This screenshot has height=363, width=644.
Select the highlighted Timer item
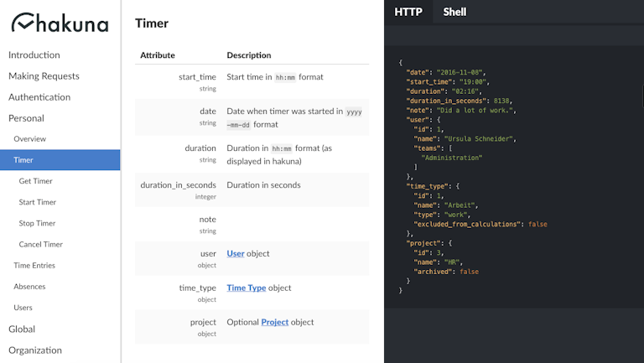pos(60,160)
